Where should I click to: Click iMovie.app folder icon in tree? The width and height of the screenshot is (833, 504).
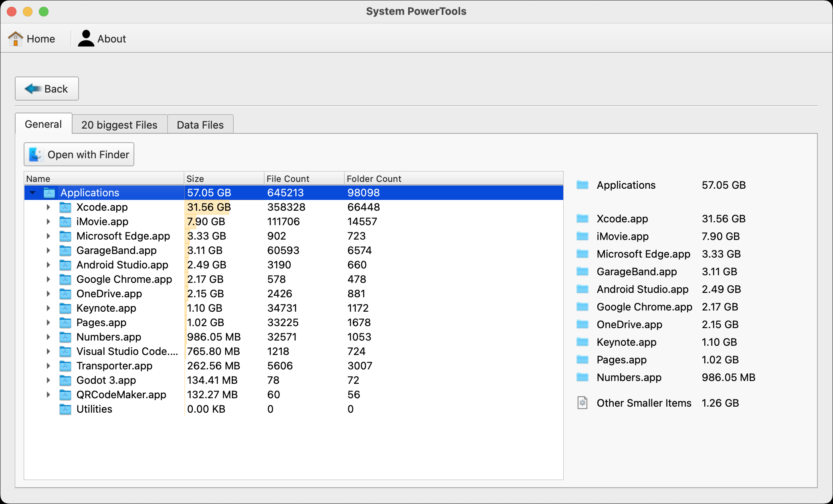click(x=65, y=222)
